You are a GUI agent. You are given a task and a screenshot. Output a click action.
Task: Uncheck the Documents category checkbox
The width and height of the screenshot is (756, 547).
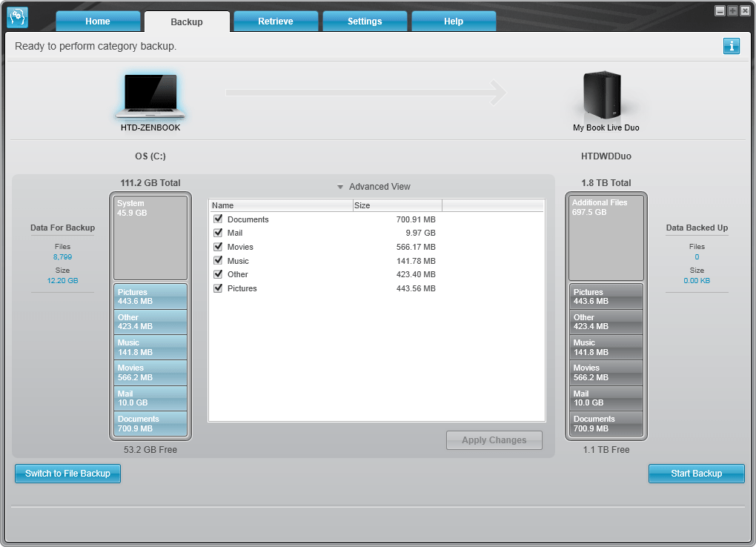[x=218, y=219]
